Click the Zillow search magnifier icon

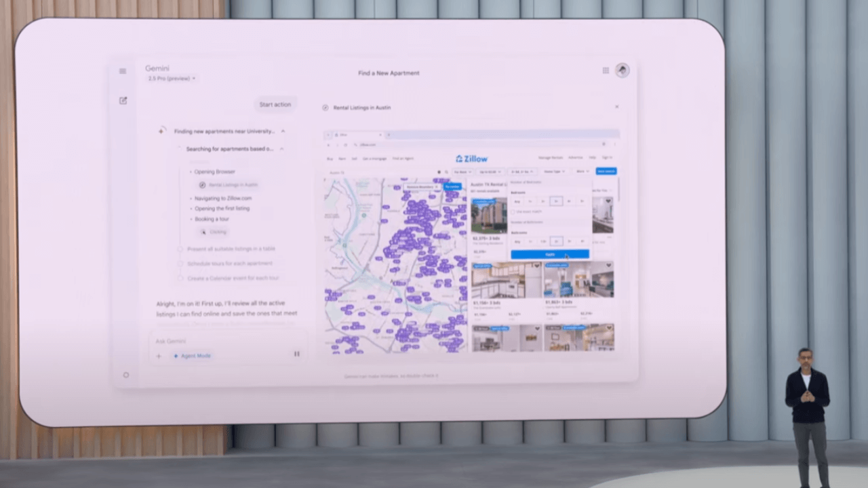[x=446, y=172]
